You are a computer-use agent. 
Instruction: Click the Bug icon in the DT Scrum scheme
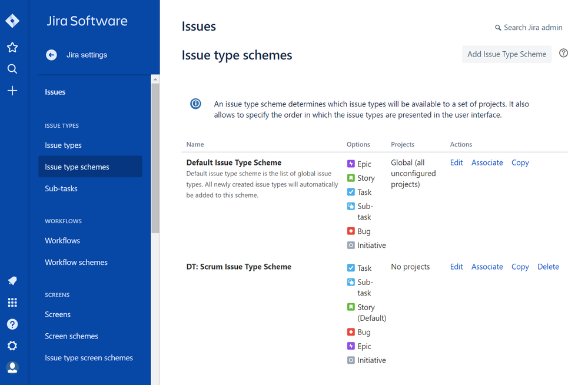351,332
